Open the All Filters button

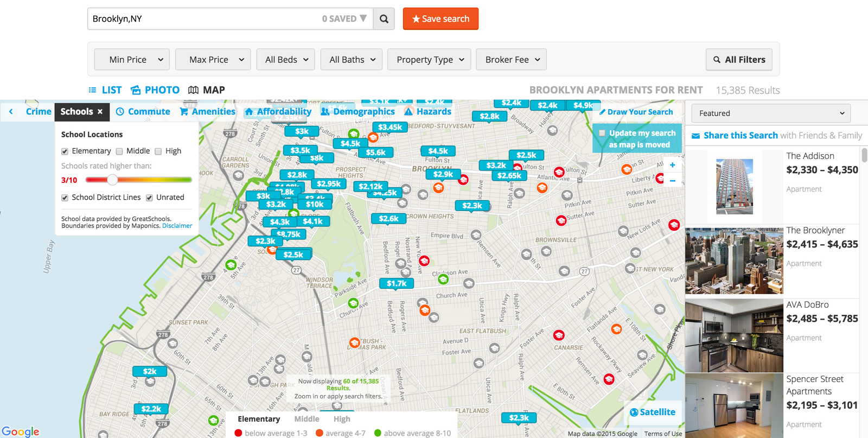coord(739,60)
